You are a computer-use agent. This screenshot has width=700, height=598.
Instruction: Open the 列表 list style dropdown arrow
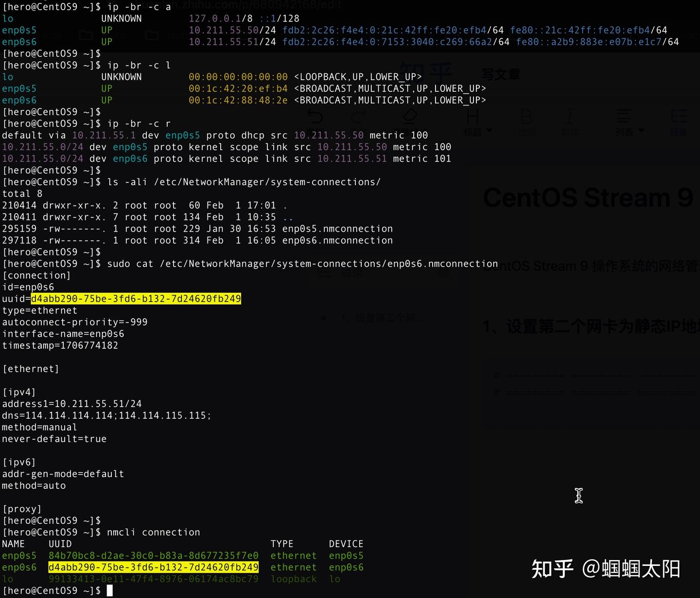click(641, 130)
